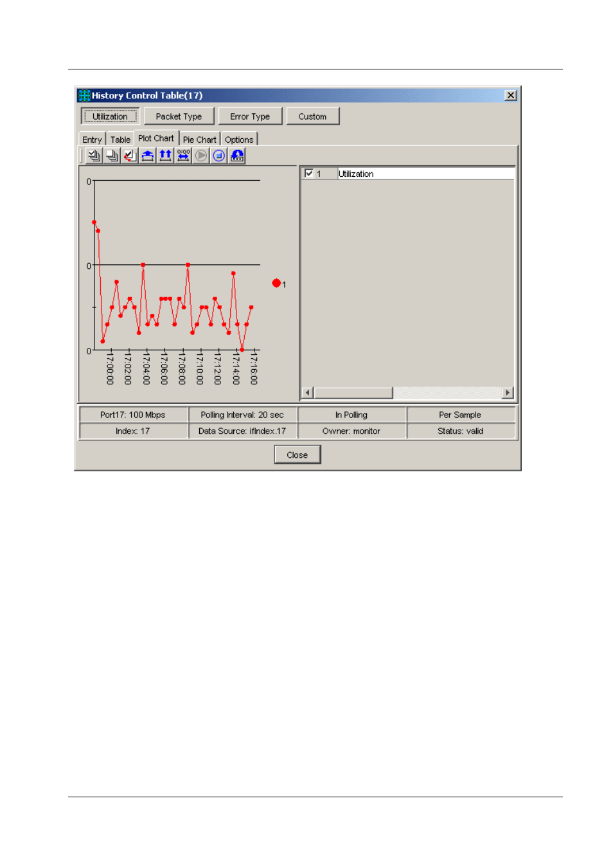
Task: Toggle the Utilization series checkbox
Action: pyautogui.click(x=309, y=174)
